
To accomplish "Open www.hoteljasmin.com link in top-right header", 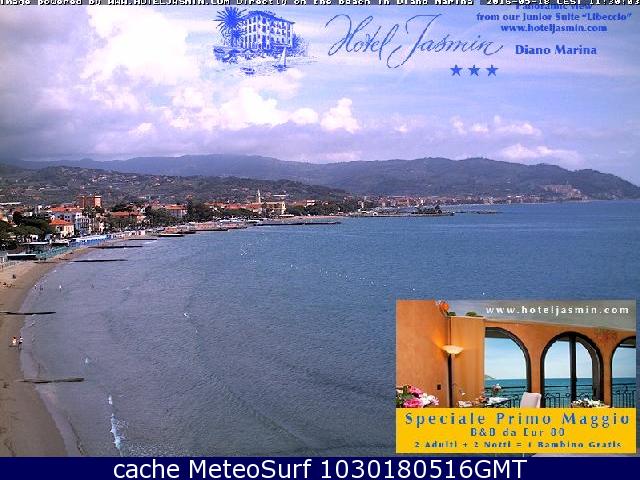I will [553, 28].
